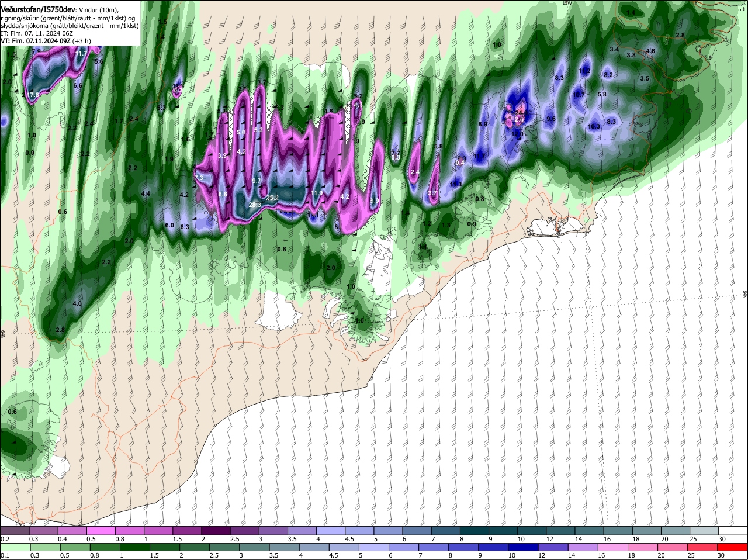Image resolution: width=748 pixels, height=560 pixels.
Task: Click the 9.6 precipitation value
Action: click(x=550, y=119)
